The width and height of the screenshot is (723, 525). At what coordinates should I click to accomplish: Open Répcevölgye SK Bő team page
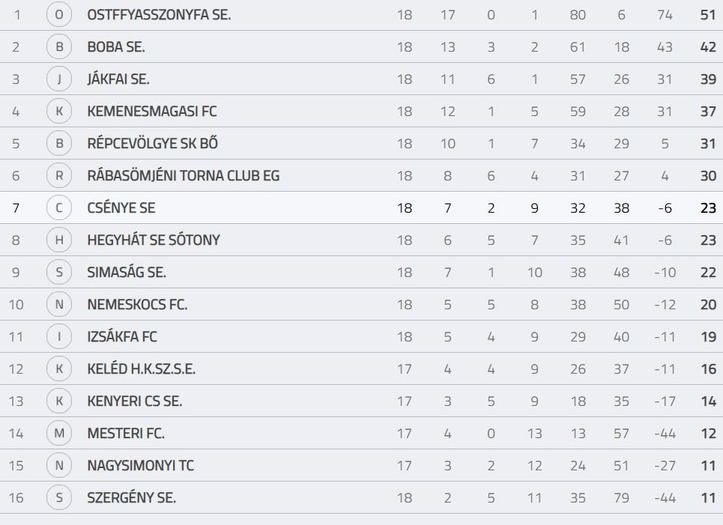[x=152, y=143]
